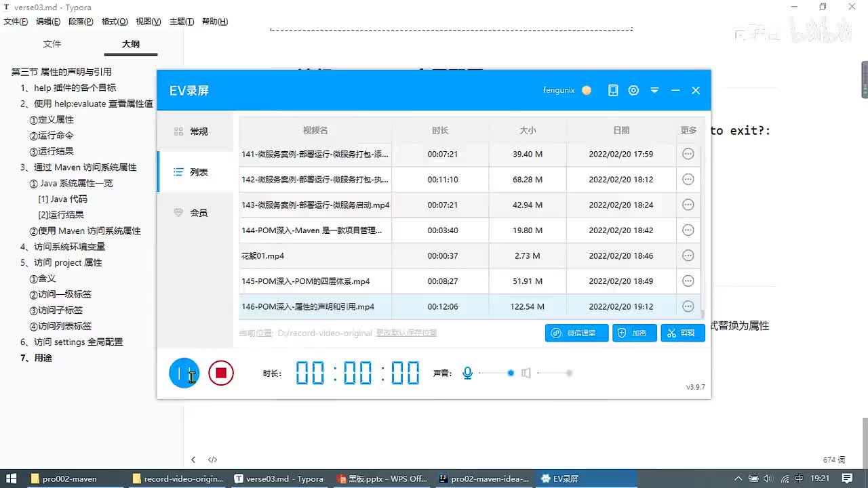The image size is (868, 488).
Task: Jump to outline item 4、访问系统环境变量
Action: click(63, 246)
